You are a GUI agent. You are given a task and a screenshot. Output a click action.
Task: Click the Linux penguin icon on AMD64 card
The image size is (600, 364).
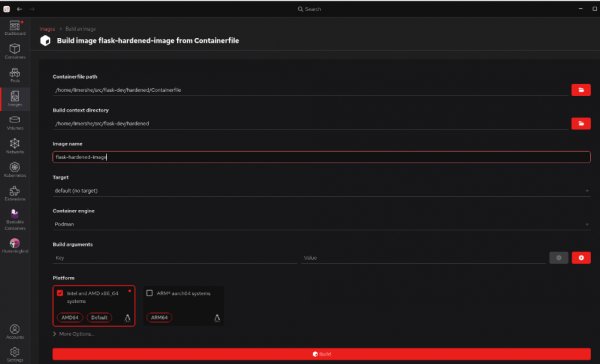pos(127,318)
